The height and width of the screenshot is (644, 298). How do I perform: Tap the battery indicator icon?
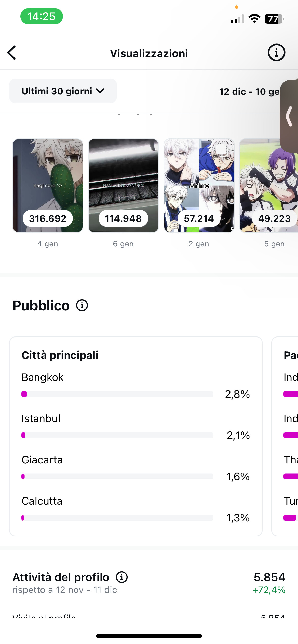[274, 19]
